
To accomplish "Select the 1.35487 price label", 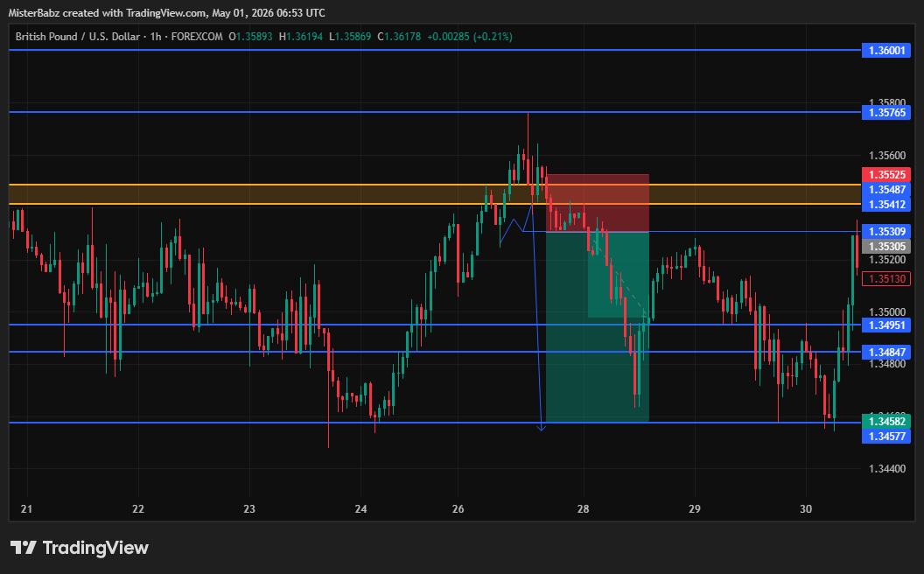I will coord(886,189).
